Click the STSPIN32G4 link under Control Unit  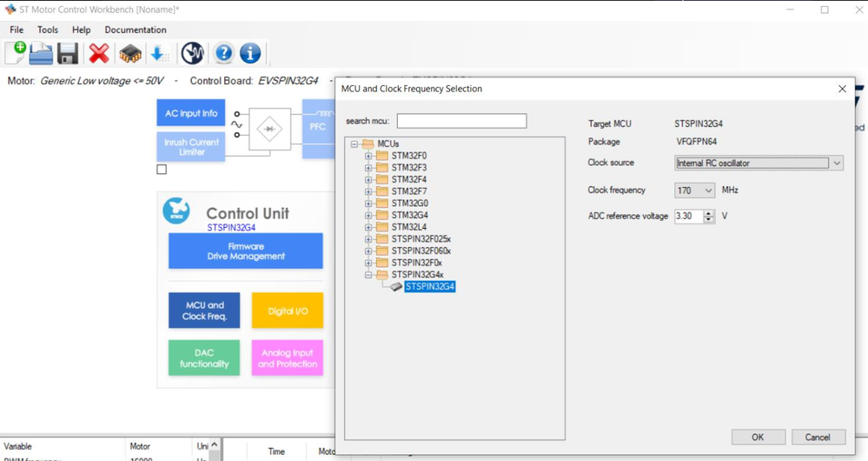(231, 228)
